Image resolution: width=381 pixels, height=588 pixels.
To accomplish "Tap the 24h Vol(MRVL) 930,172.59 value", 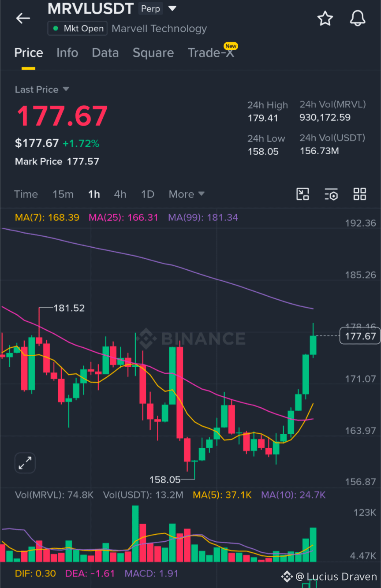I will [x=325, y=118].
